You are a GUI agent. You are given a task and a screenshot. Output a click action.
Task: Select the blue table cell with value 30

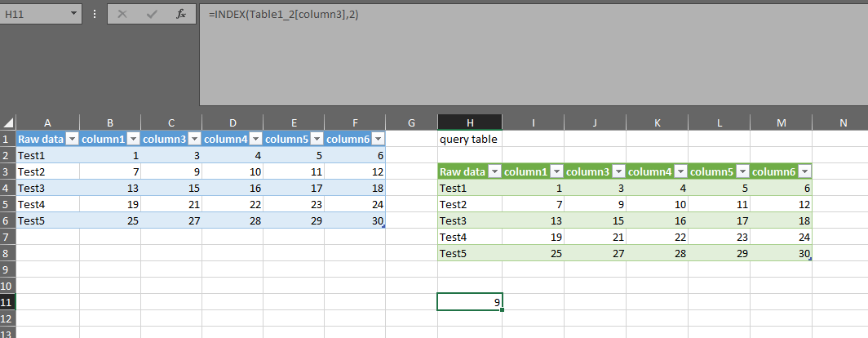[x=355, y=220]
